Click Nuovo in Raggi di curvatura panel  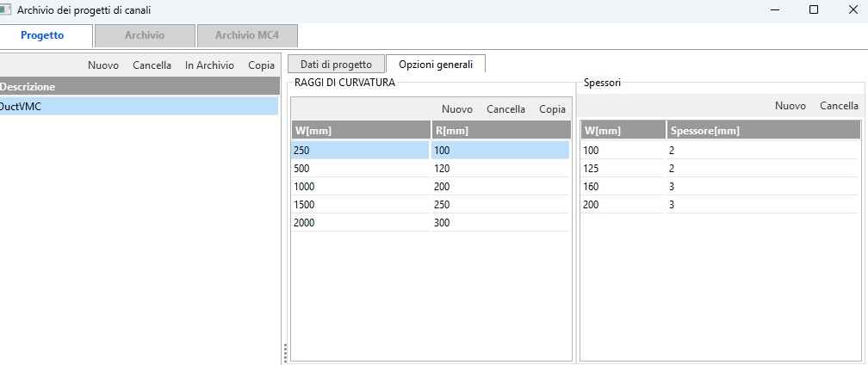(x=457, y=109)
